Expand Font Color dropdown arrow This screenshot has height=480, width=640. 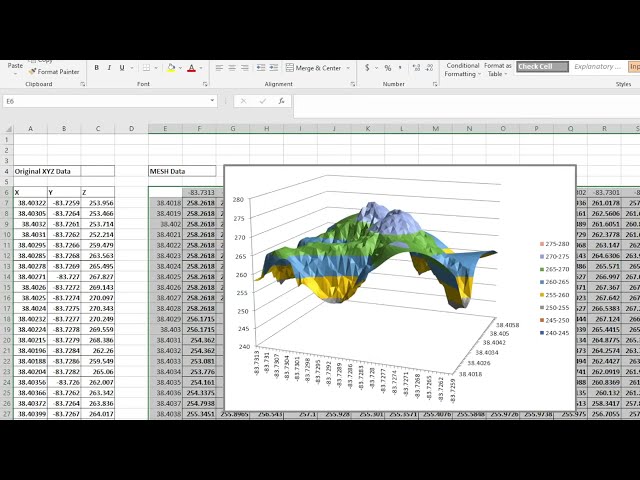(x=201, y=68)
